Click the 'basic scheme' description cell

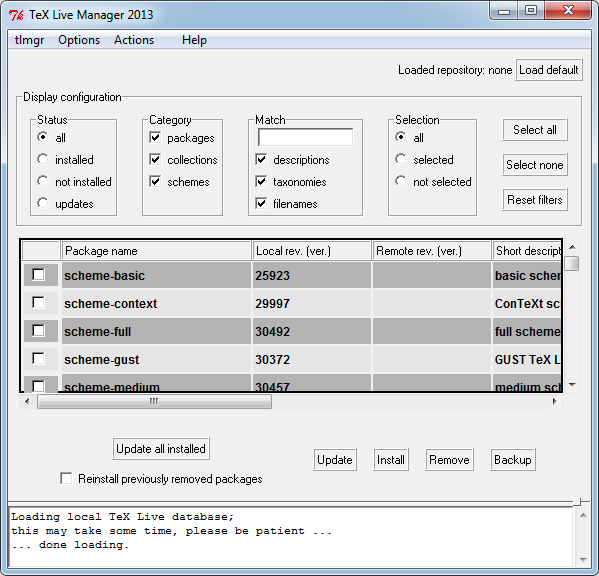[527, 275]
